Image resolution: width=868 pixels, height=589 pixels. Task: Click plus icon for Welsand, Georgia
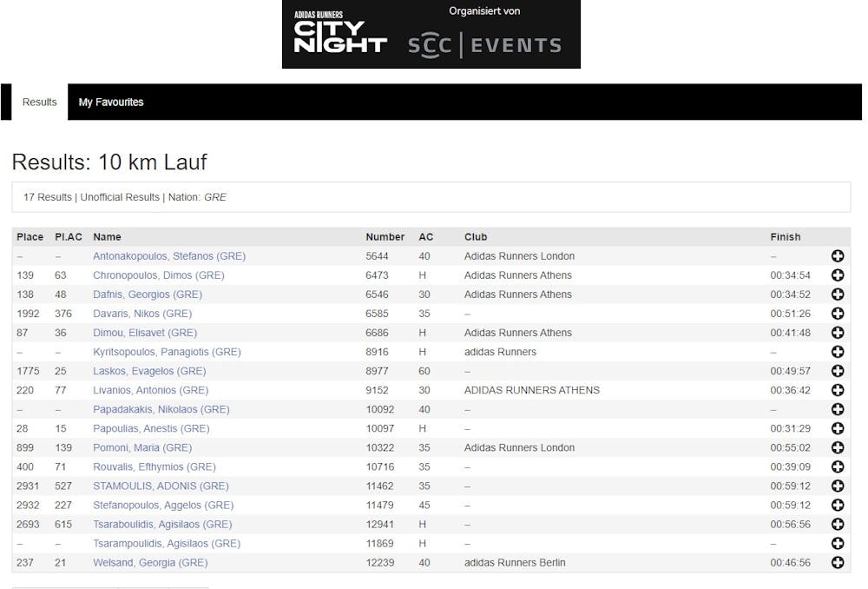(x=838, y=562)
